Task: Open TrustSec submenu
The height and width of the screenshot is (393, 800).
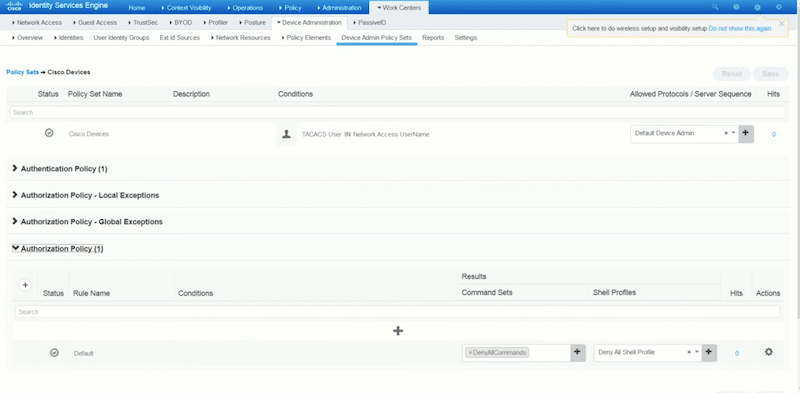Action: (x=143, y=22)
